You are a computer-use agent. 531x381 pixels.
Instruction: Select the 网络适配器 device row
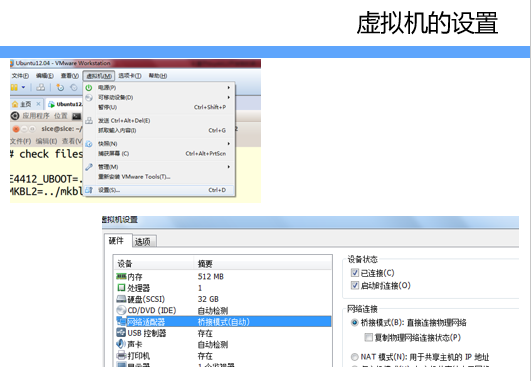click(222, 321)
